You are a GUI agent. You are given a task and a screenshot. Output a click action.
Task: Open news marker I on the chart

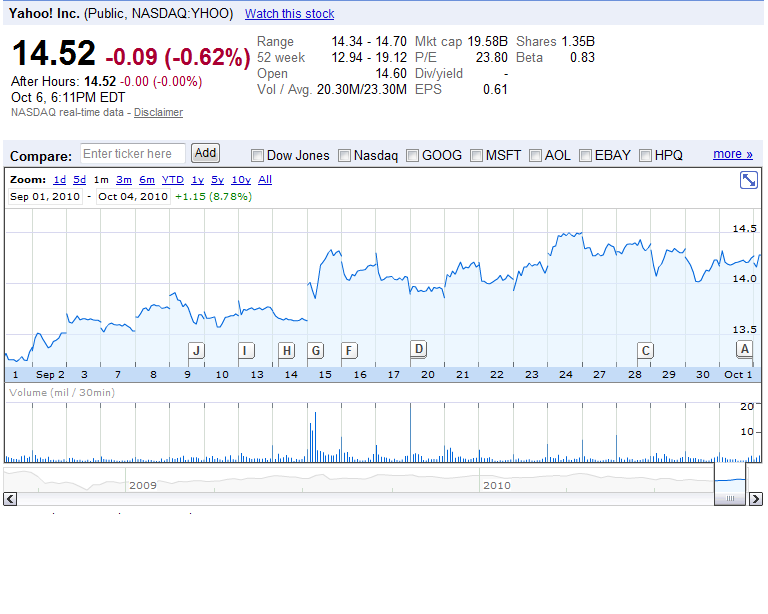[246, 351]
